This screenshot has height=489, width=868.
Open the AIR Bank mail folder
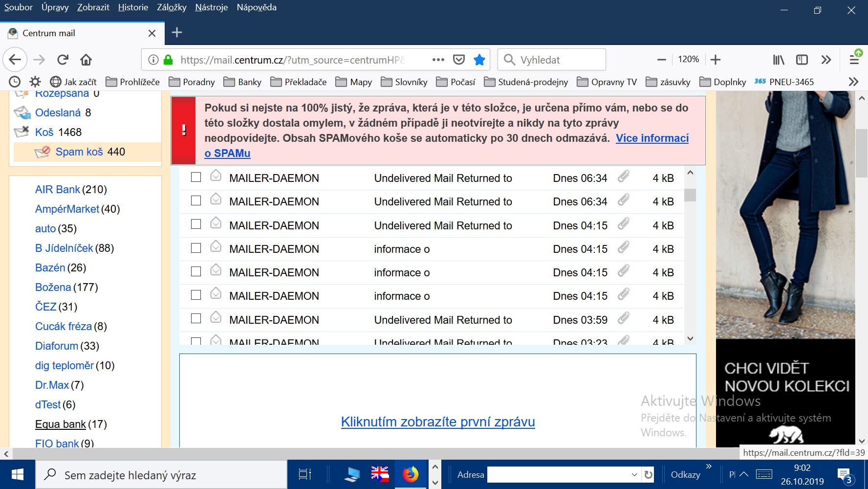pyautogui.click(x=57, y=189)
